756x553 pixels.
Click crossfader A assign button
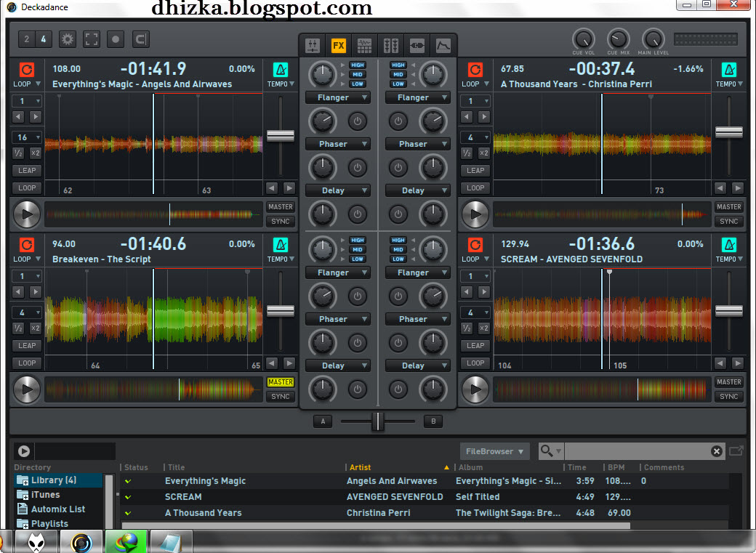[x=323, y=421]
